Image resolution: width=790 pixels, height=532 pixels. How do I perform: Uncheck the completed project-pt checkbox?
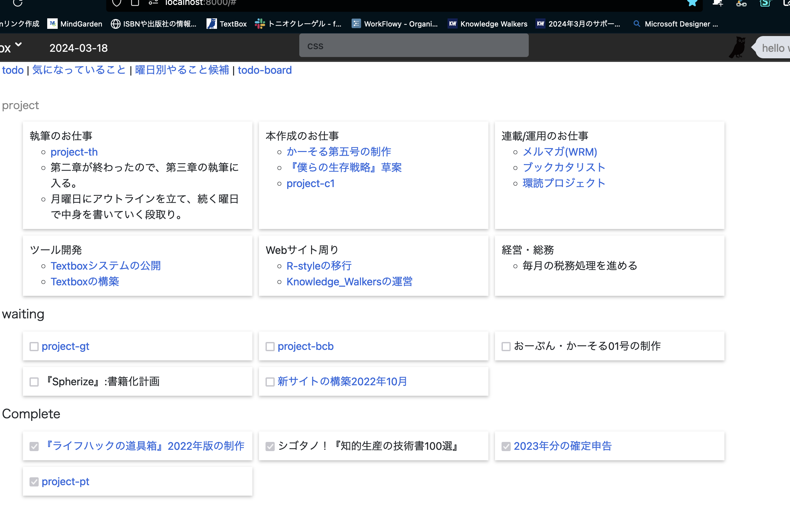pyautogui.click(x=34, y=482)
